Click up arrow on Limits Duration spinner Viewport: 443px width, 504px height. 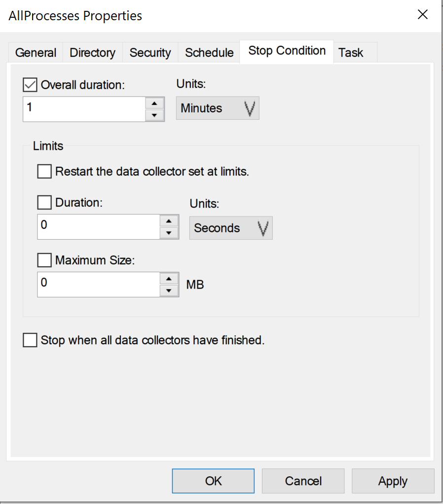(x=169, y=220)
